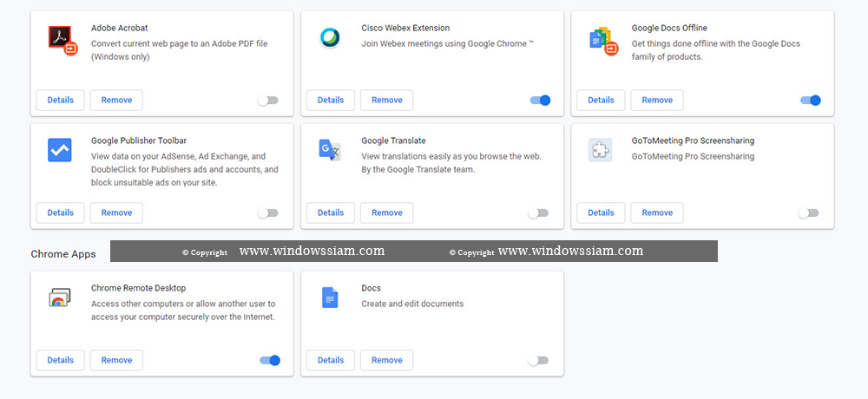Click the Adobe Acrobat extension icon

tap(62, 41)
